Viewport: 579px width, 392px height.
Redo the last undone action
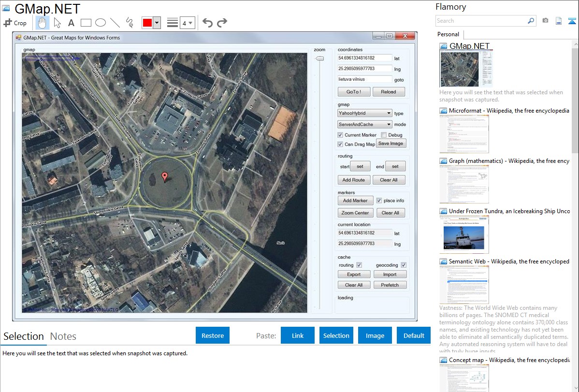(x=222, y=23)
